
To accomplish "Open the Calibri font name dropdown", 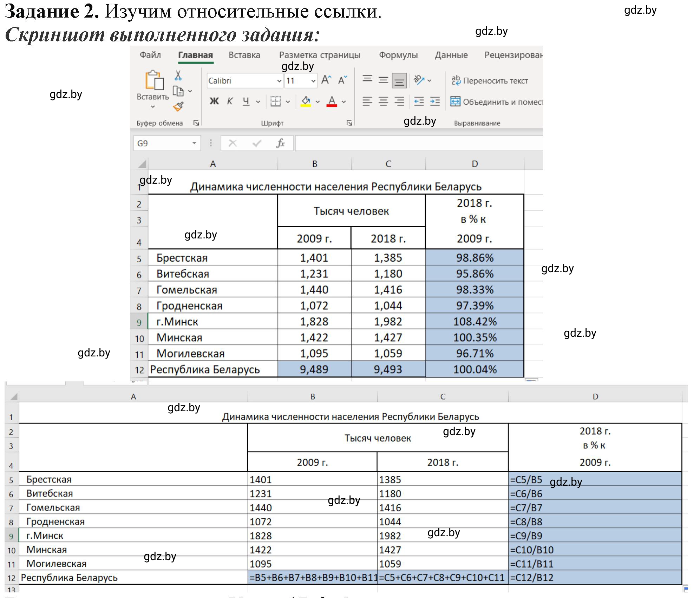I will click(279, 81).
